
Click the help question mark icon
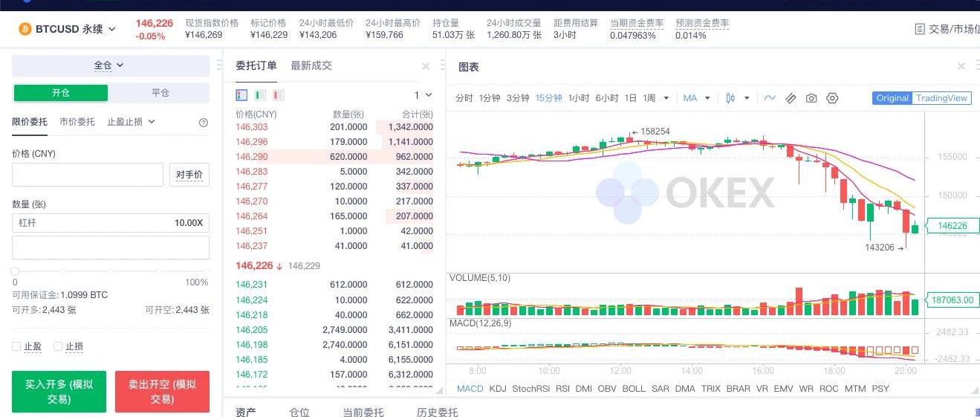(x=204, y=123)
